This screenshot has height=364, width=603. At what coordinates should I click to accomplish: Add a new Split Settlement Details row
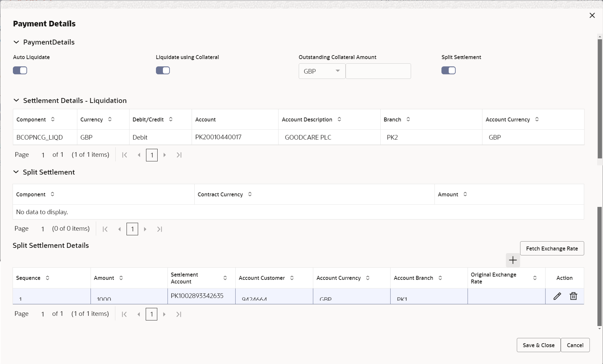512,260
